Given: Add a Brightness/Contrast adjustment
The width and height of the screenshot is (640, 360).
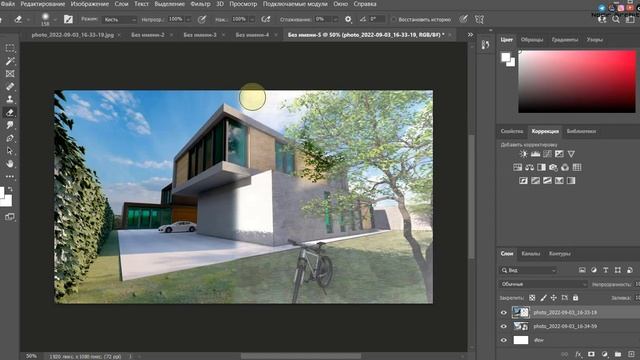Looking at the screenshot, I should (x=523, y=154).
